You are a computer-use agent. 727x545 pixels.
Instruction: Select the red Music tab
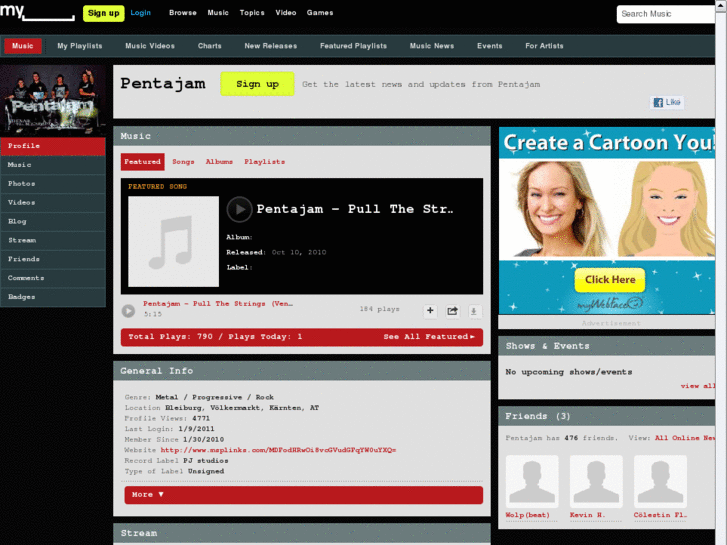pos(23,46)
